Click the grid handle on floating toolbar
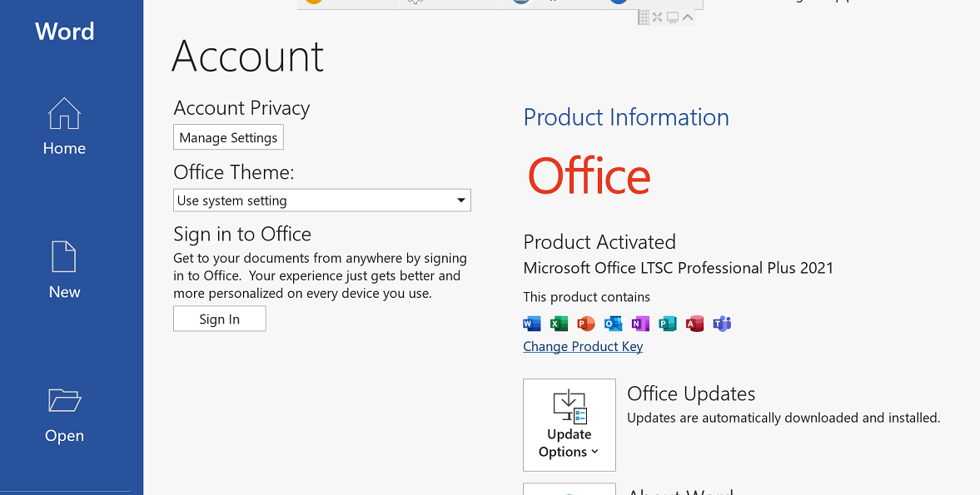This screenshot has height=495, width=980. 644,17
